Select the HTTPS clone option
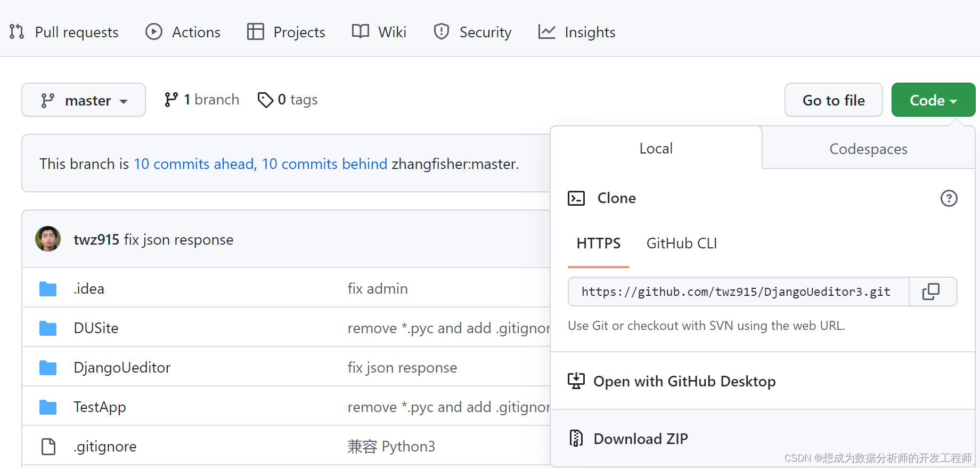This screenshot has width=980, height=468. click(x=599, y=244)
